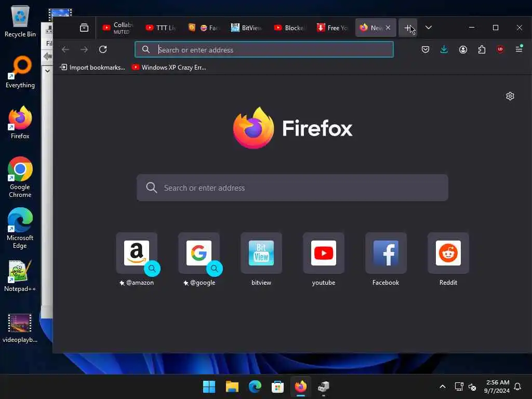
Task: Open the Windows Start menu
Action: click(209, 387)
